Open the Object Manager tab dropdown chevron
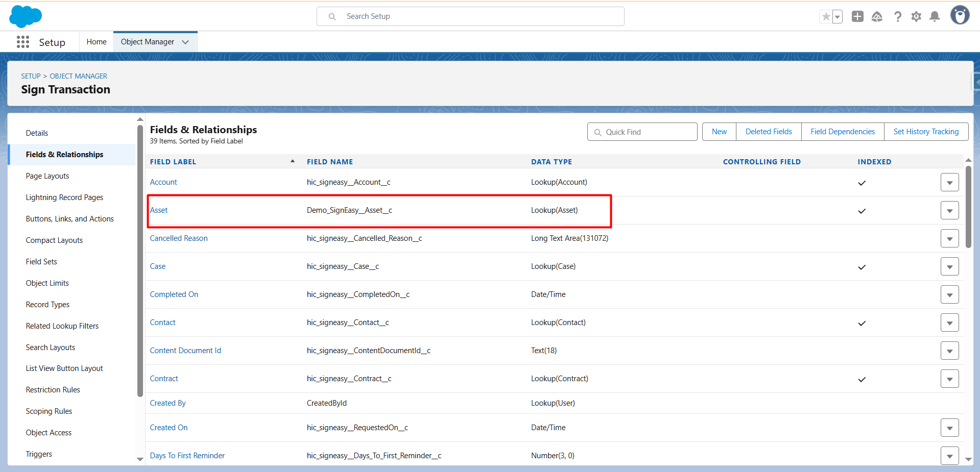The width and height of the screenshot is (980, 472). pos(185,42)
